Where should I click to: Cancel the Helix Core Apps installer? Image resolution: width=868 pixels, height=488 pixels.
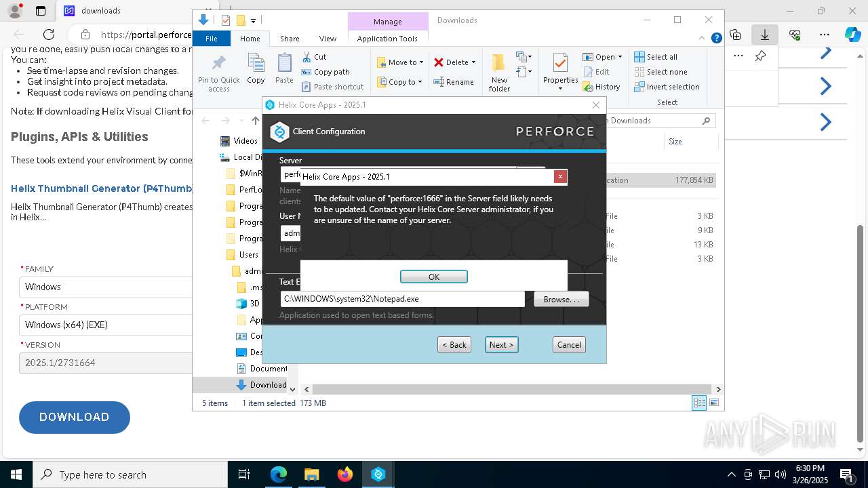(x=569, y=344)
